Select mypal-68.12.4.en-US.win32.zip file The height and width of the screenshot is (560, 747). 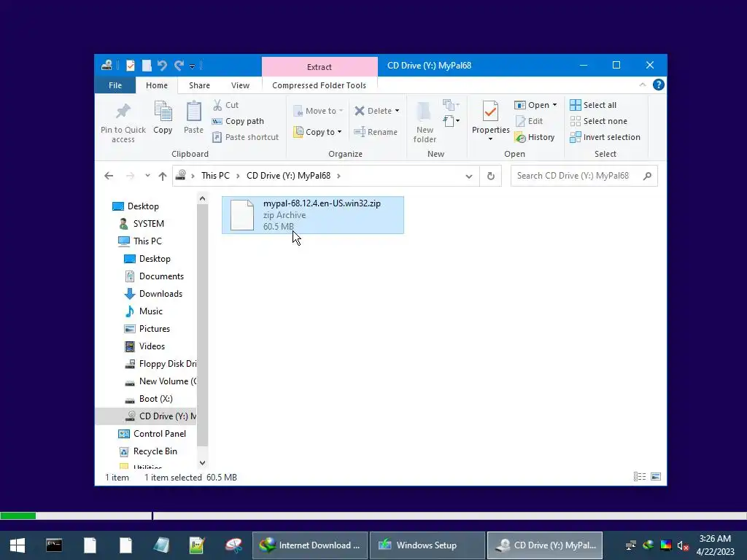click(312, 215)
